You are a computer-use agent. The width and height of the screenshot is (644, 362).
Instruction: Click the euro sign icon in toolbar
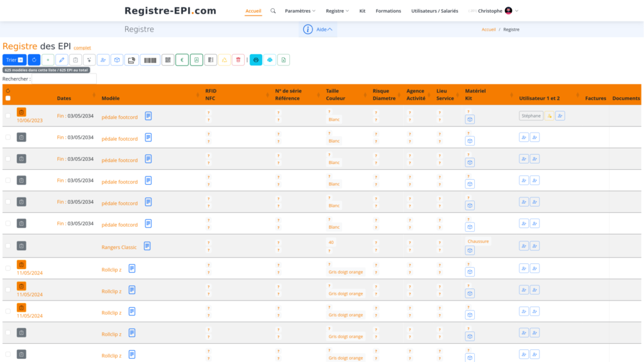(182, 60)
